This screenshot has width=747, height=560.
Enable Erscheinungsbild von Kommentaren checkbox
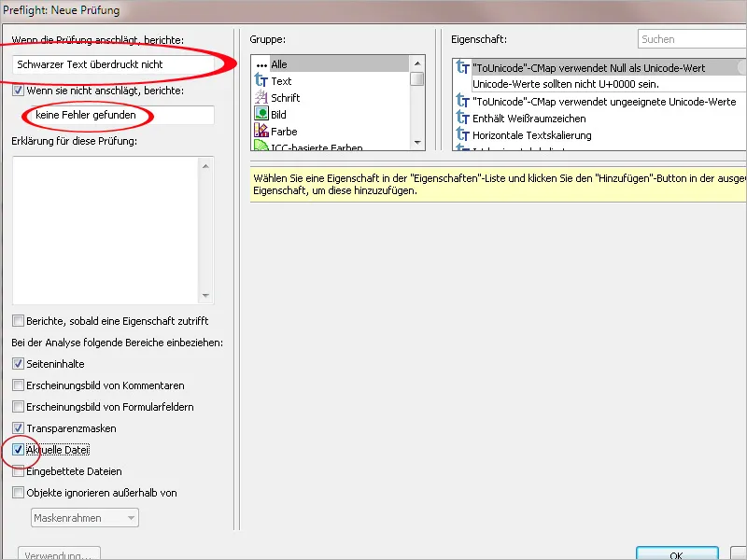click(x=18, y=385)
